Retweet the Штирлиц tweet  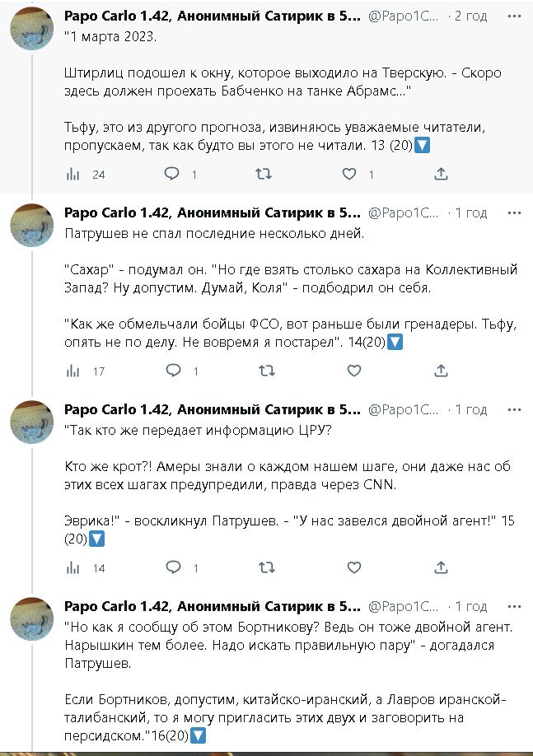pos(264,174)
